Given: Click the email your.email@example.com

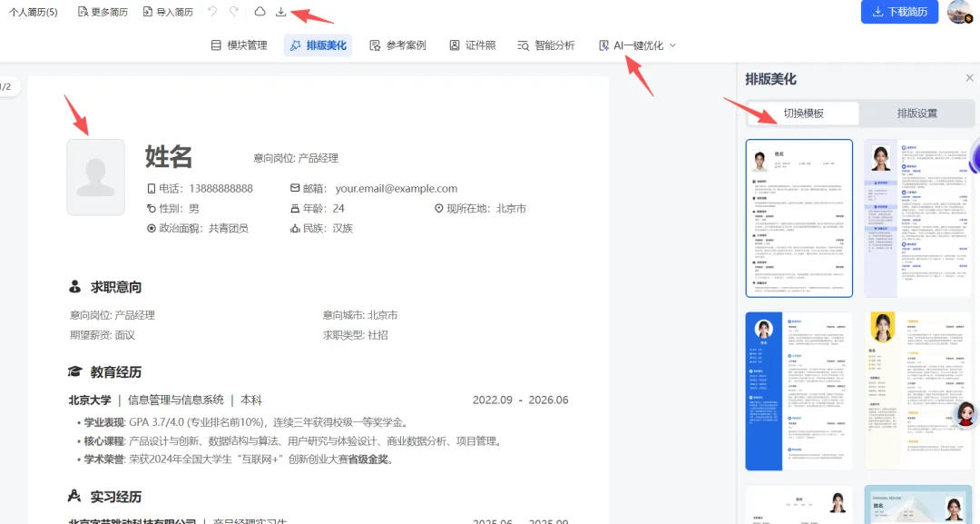Looking at the screenshot, I should pyautogui.click(x=397, y=188).
